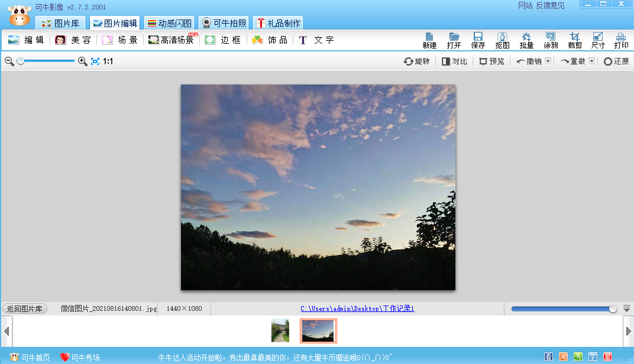
Task: Click the 返回图片库 button
Action: tap(24, 308)
